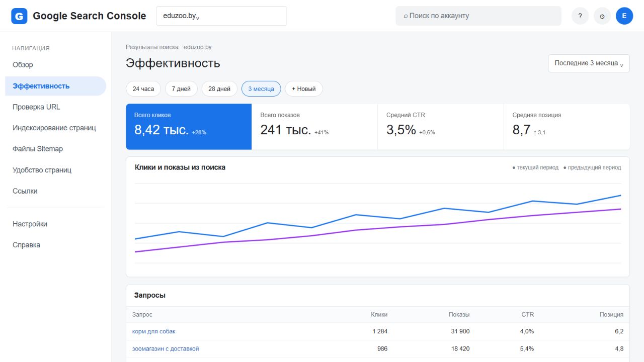The width and height of the screenshot is (644, 362).
Task: Click the 31 900 impressions cell
Action: pos(460,332)
